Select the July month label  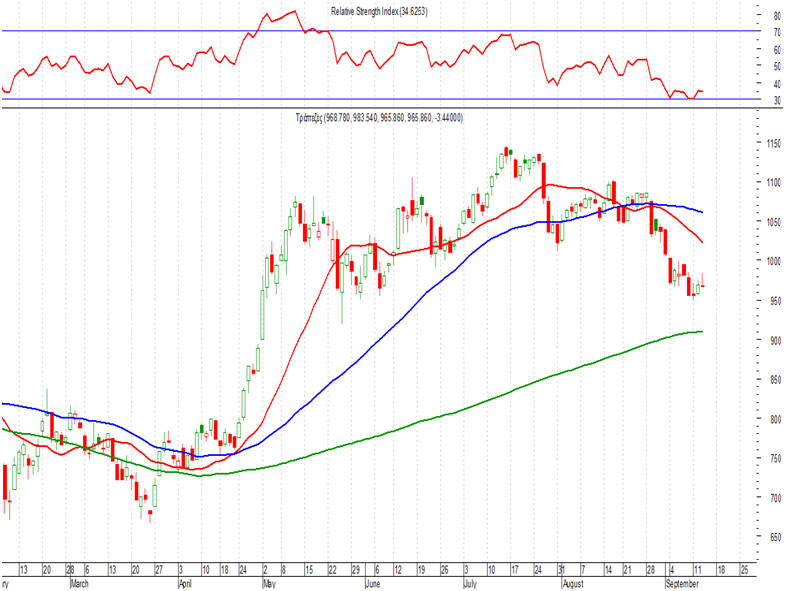(x=470, y=583)
